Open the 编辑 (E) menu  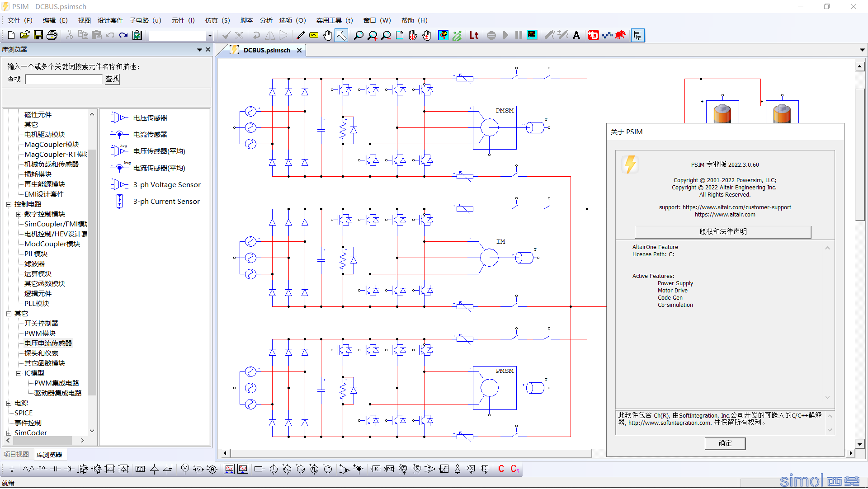coord(55,20)
